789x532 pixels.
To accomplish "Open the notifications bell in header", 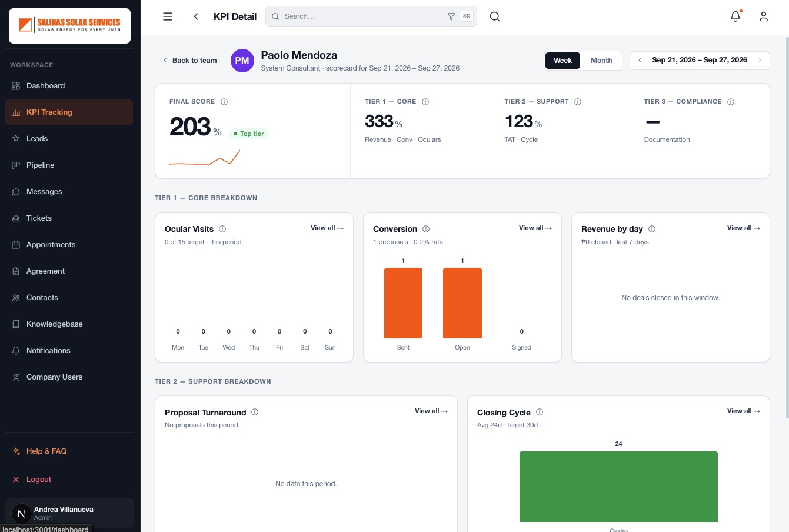I will click(x=735, y=16).
